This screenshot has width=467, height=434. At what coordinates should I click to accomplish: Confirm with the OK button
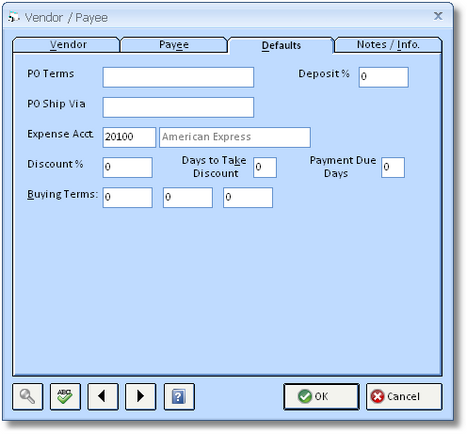[x=321, y=396]
